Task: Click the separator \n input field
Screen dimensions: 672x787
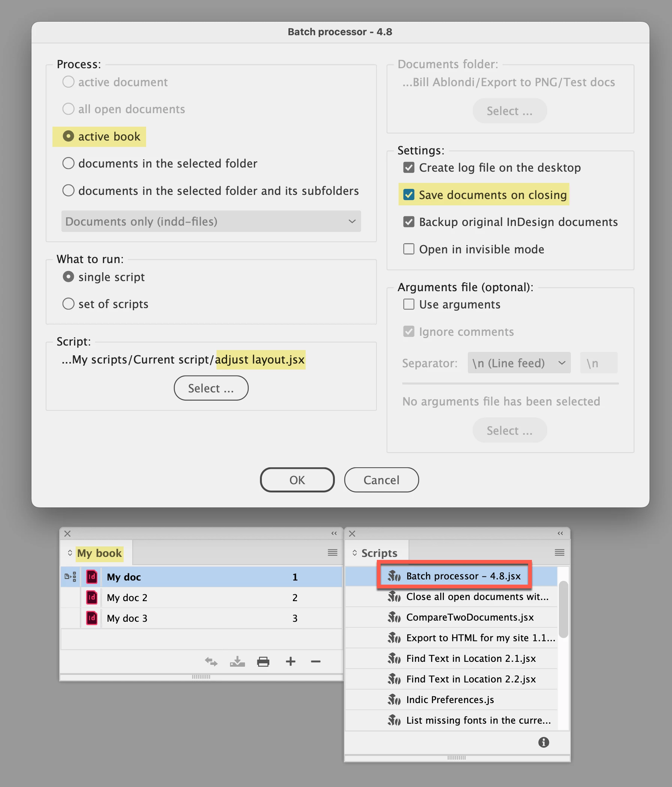Action: pyautogui.click(x=599, y=363)
